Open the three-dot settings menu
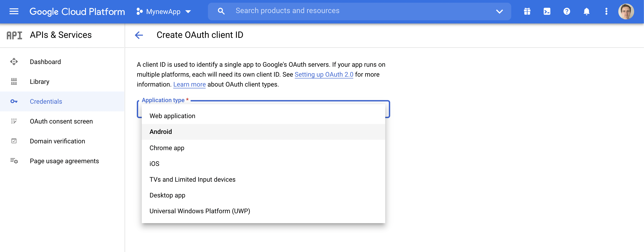 (x=606, y=11)
